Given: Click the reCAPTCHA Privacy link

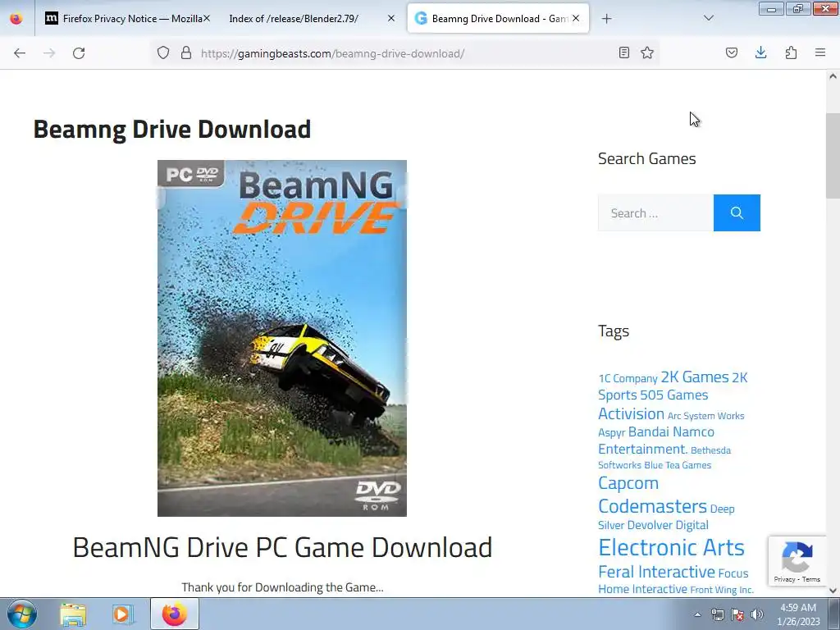Looking at the screenshot, I should click(784, 579).
